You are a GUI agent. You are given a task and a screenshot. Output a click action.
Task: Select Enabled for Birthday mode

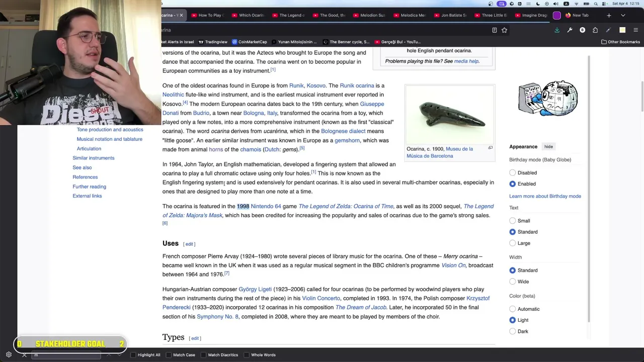click(512, 184)
